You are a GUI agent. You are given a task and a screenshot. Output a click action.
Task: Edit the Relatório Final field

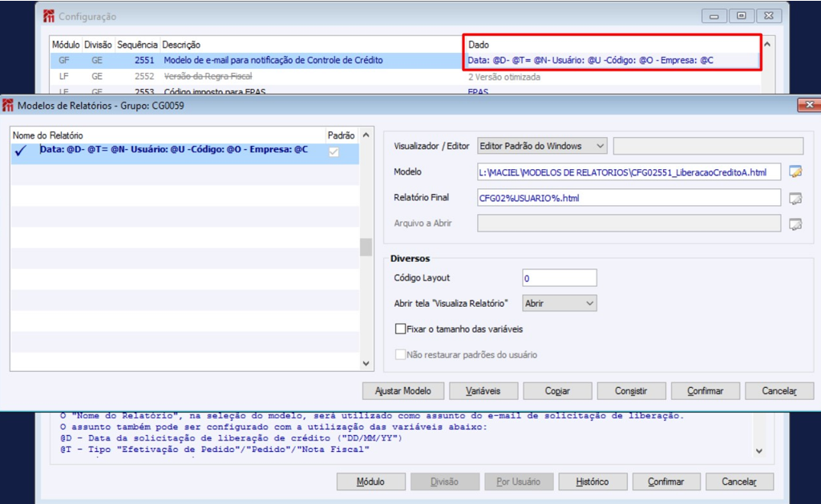(x=629, y=198)
